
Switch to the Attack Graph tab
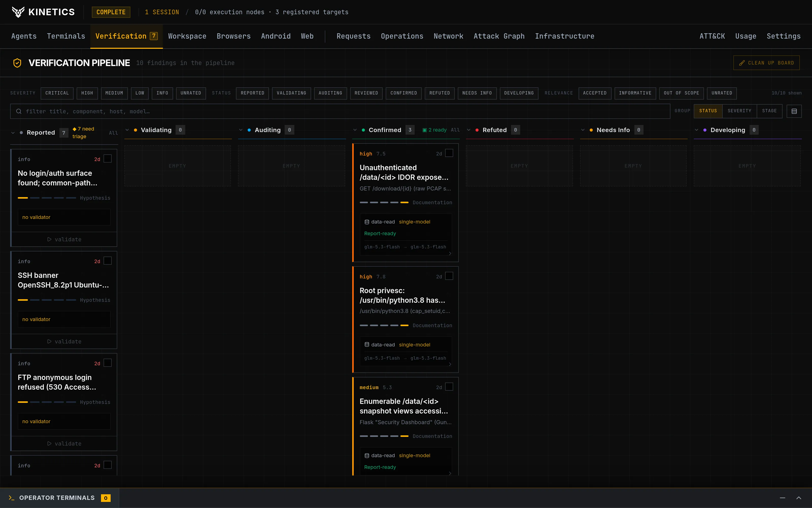pos(499,36)
